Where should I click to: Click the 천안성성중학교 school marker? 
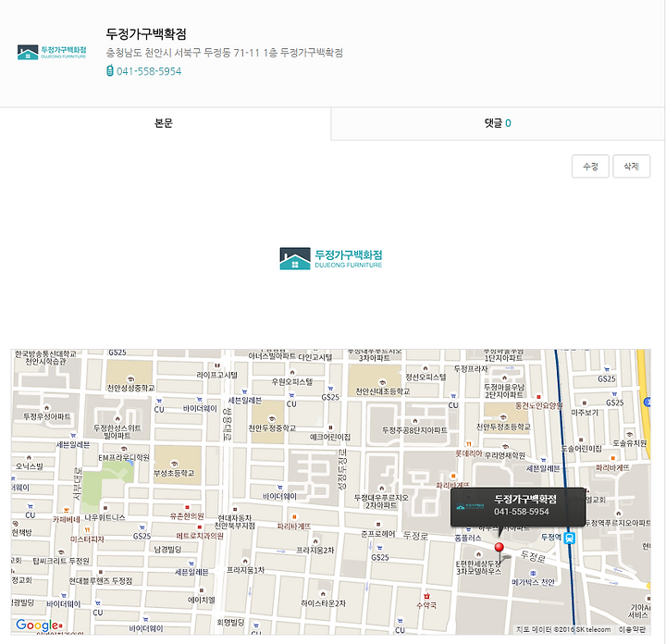click(130, 379)
